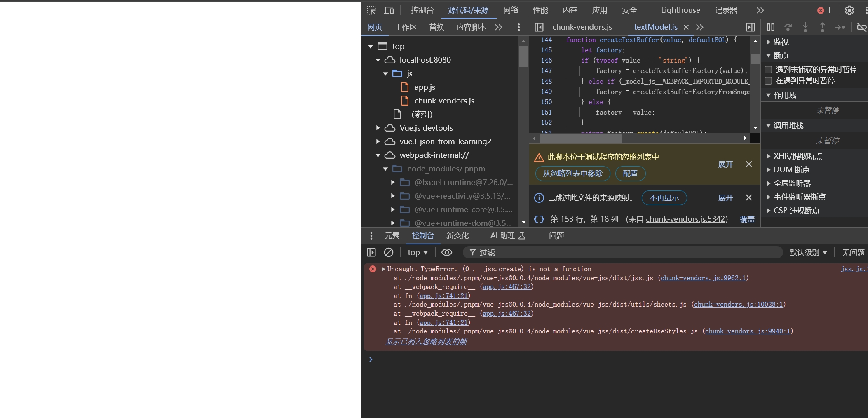
Task: Toggle the debugger sidebar icon
Action: click(751, 27)
